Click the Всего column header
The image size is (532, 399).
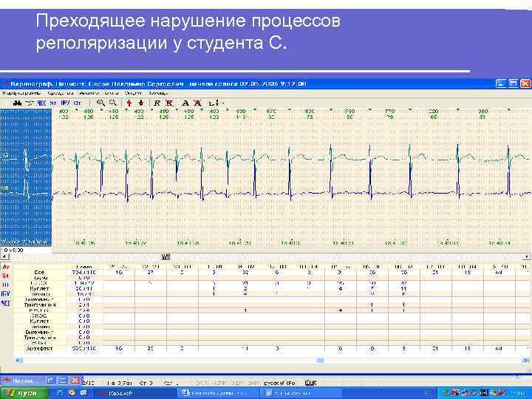[83, 267]
